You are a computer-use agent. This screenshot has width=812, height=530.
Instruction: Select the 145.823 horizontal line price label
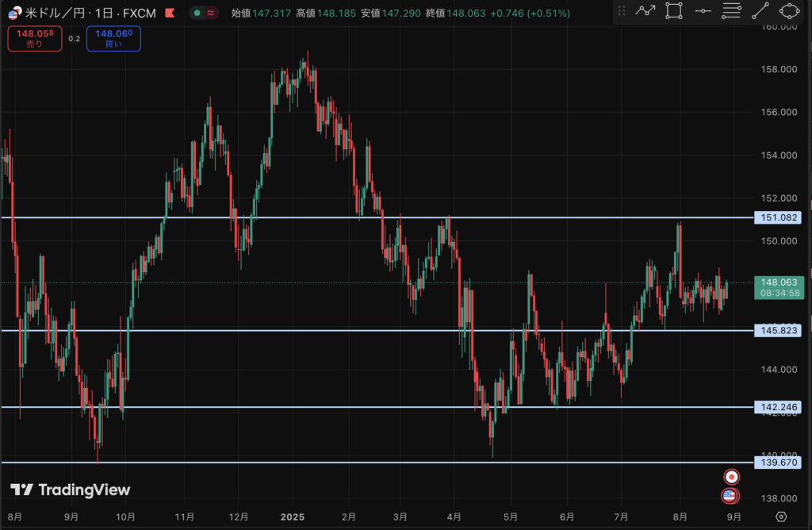point(778,330)
